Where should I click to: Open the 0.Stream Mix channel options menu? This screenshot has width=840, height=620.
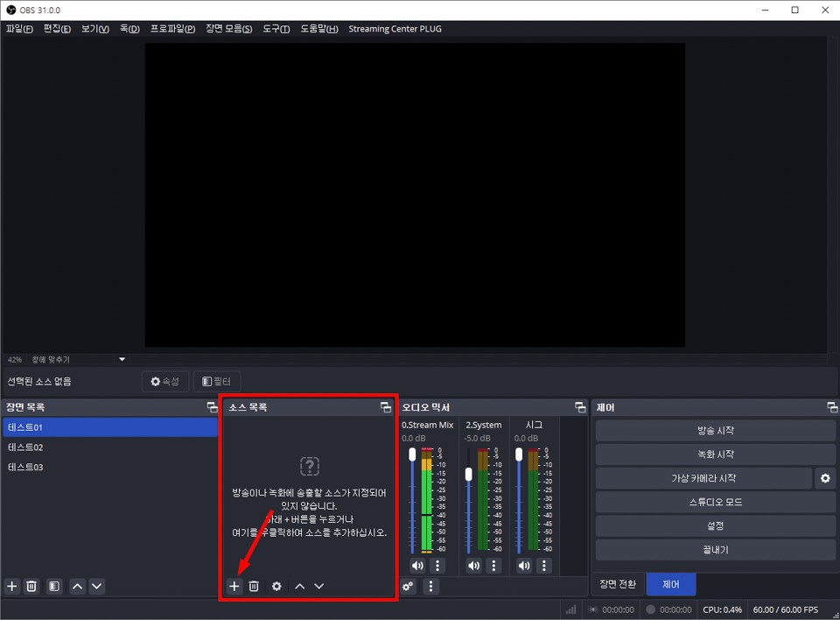tap(438, 566)
